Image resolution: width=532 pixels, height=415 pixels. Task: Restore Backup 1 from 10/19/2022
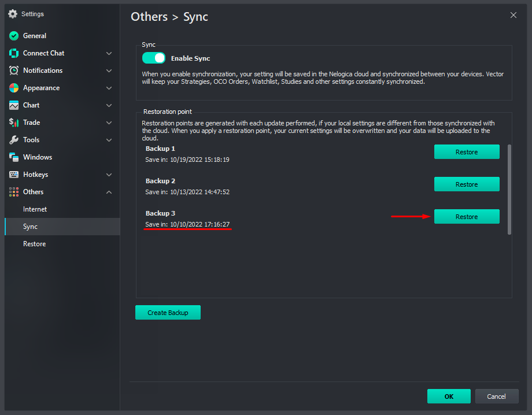coord(467,152)
